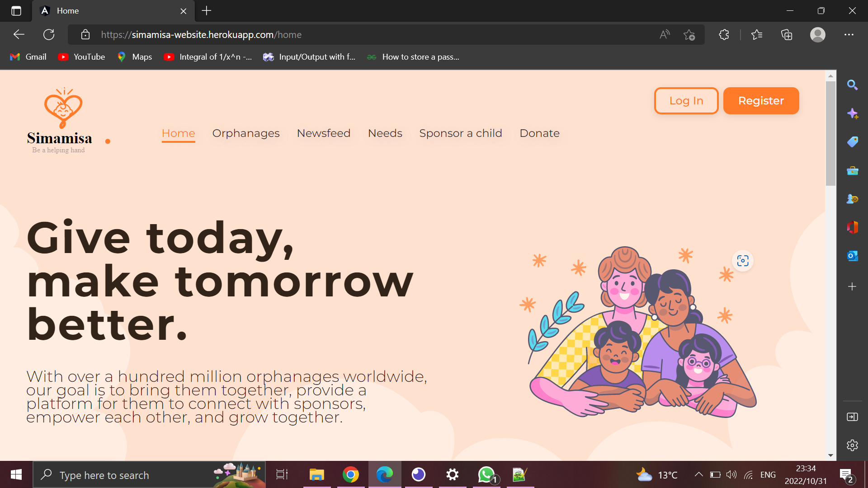Open the Newsfeed menu item

323,133
